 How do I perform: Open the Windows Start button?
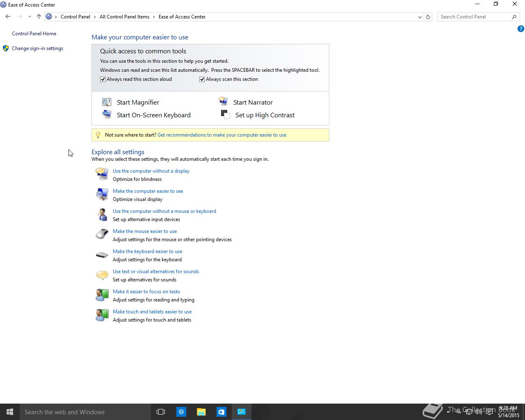pos(10,412)
